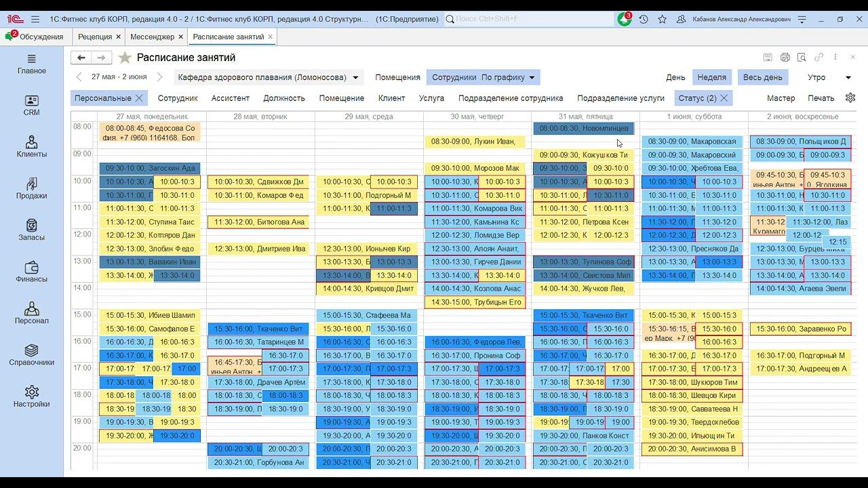Open the Сотрудник filter

click(x=178, y=98)
